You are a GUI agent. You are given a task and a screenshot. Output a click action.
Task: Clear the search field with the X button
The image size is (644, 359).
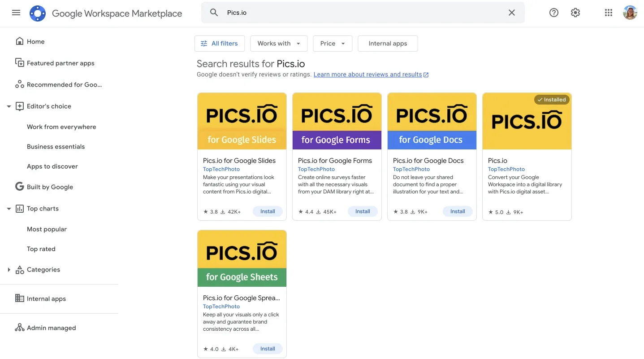click(x=511, y=13)
